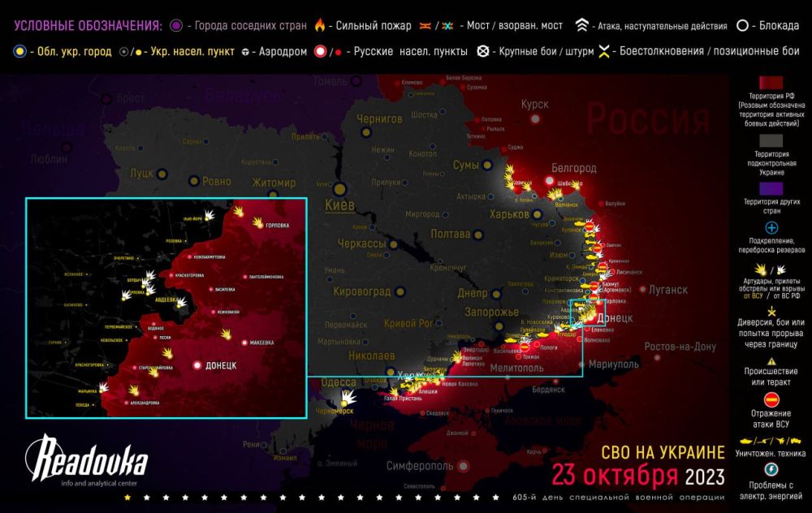Click the ДОНЕЦК marker in the inset map
The image size is (812, 513).
(x=197, y=366)
